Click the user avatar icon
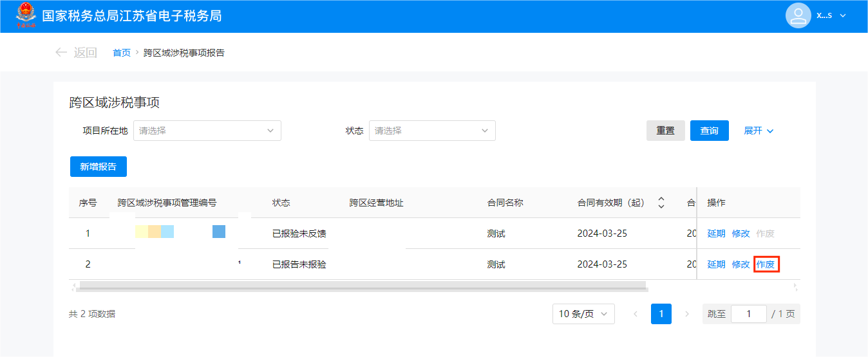This screenshot has height=357, width=868. click(x=798, y=15)
